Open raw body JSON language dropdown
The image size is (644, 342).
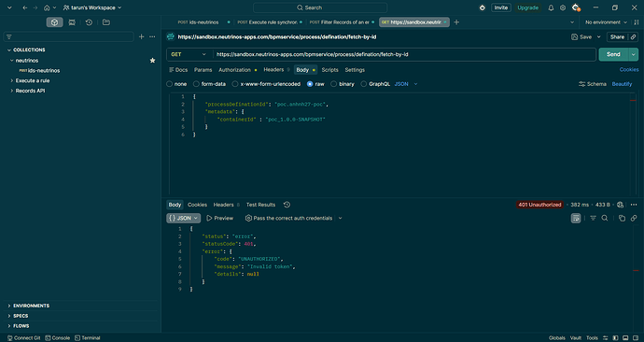click(406, 84)
